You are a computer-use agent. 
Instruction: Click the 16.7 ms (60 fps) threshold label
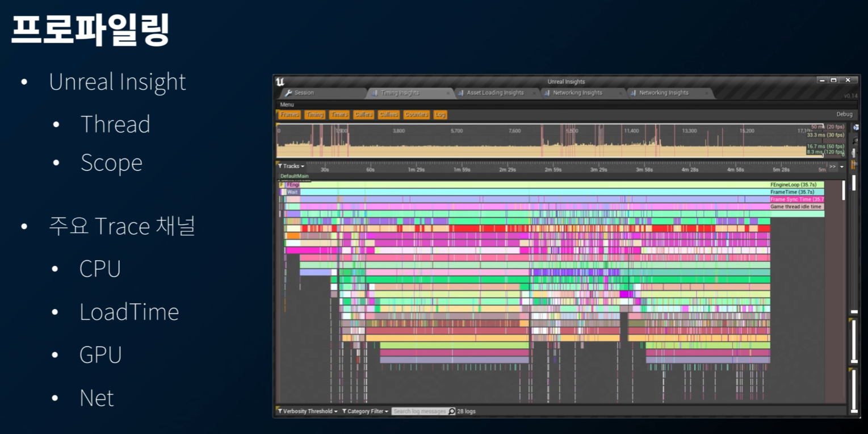pos(825,147)
